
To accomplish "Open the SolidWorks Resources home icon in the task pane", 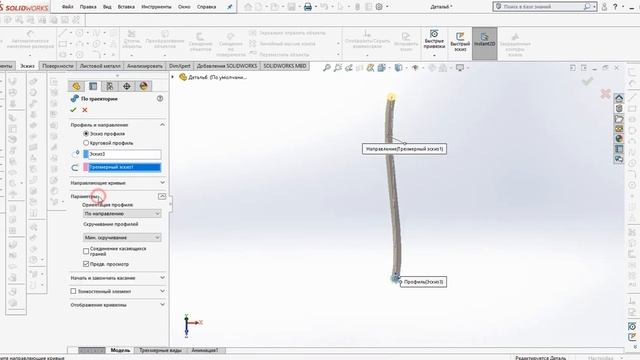I will pyautogui.click(x=619, y=98).
